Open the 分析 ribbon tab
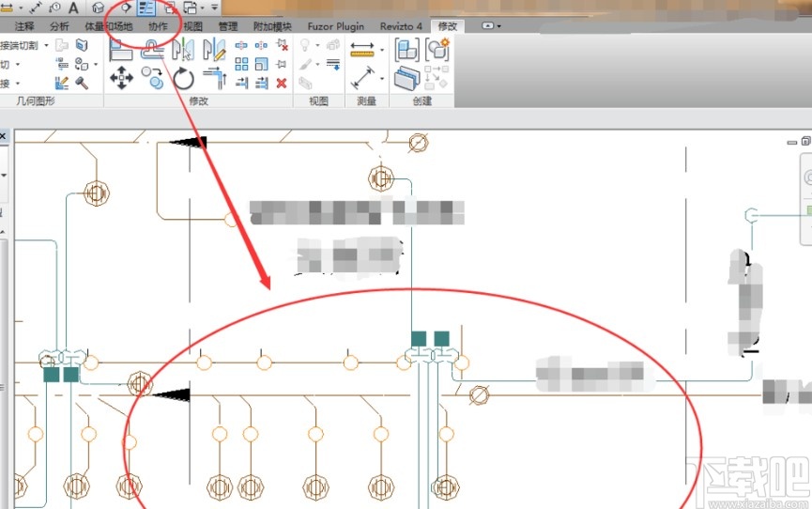This screenshot has height=509, width=812. [59, 26]
